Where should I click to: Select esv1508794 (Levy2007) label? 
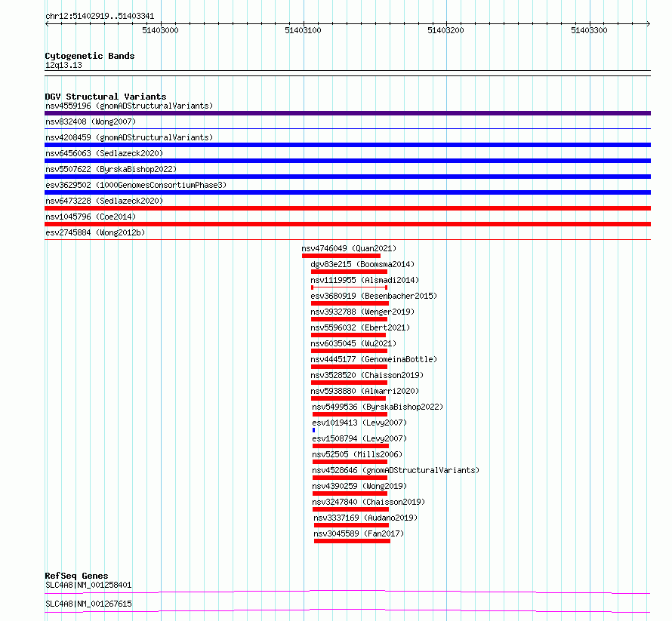pos(359,438)
